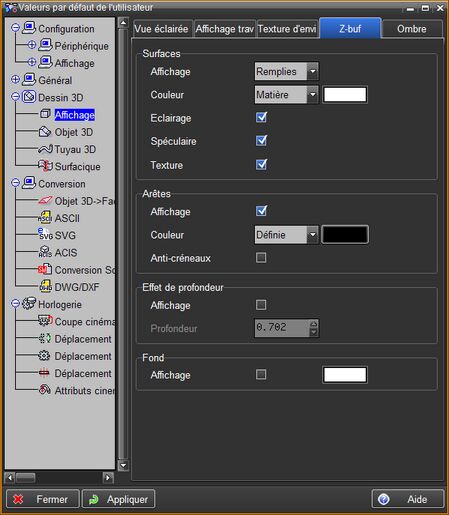Enable the Anti-créneaux checkbox
The image size is (449, 515).
261,258
